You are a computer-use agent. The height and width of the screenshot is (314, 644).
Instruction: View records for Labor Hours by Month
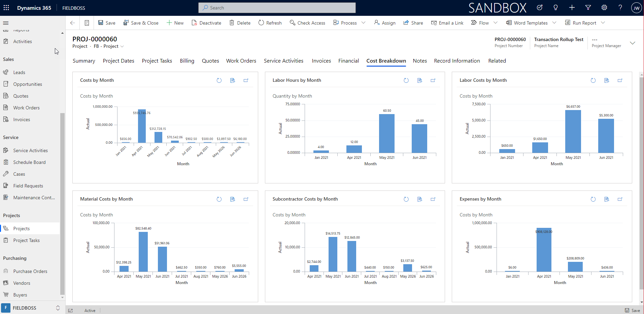(419, 80)
